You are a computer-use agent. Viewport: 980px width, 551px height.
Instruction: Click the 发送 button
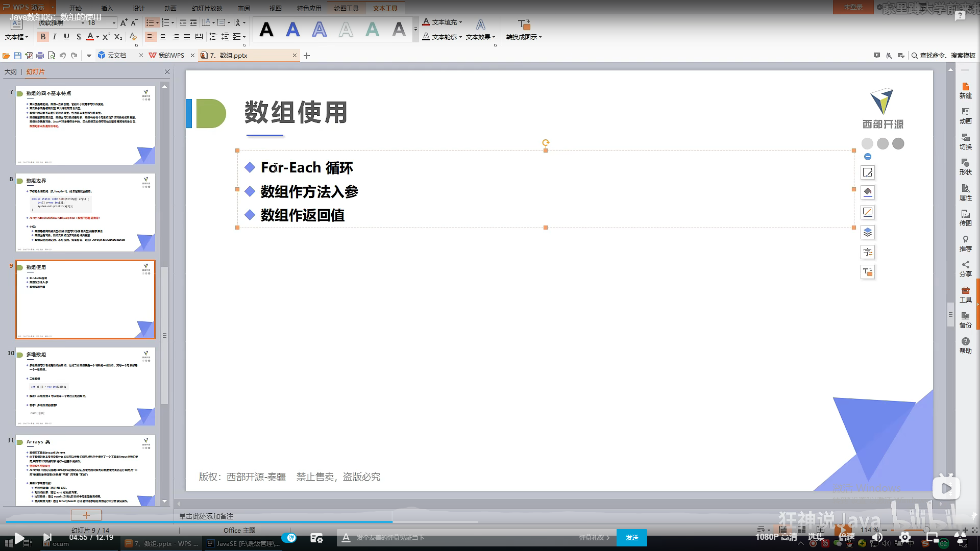[632, 537]
